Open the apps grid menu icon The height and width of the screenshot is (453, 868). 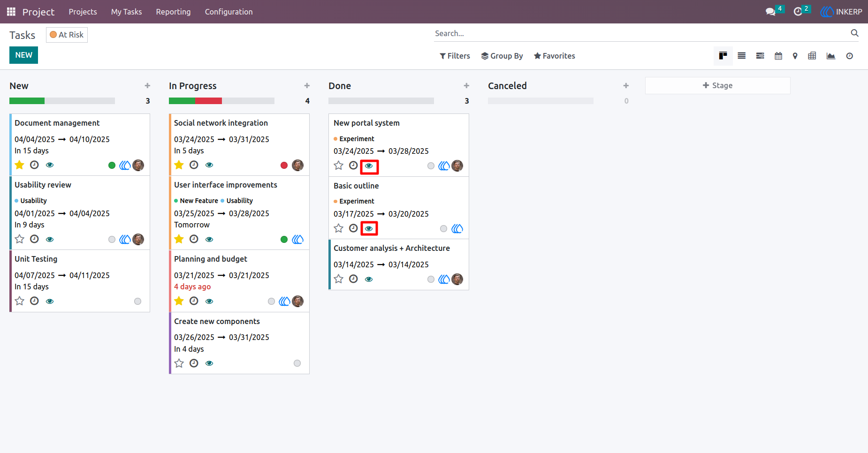point(11,12)
